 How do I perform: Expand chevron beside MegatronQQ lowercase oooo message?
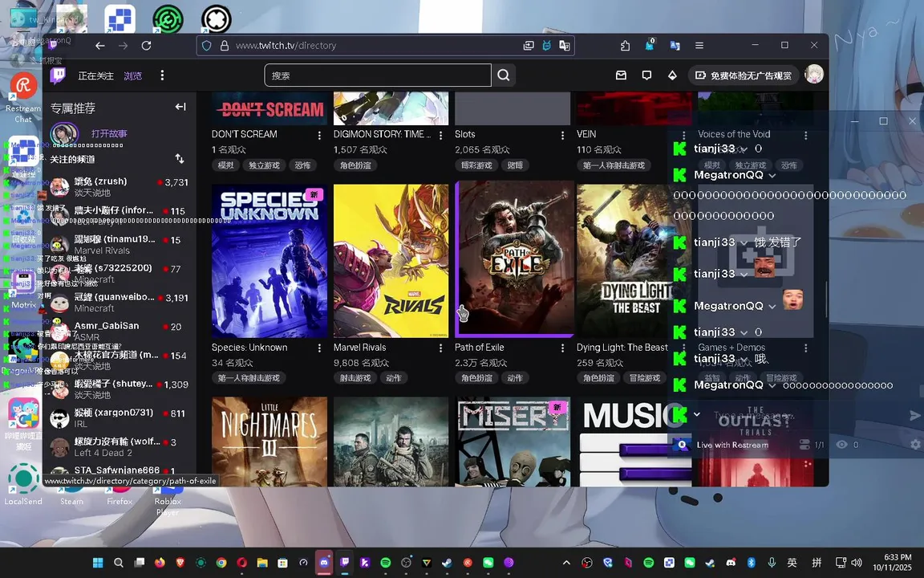[x=772, y=385]
